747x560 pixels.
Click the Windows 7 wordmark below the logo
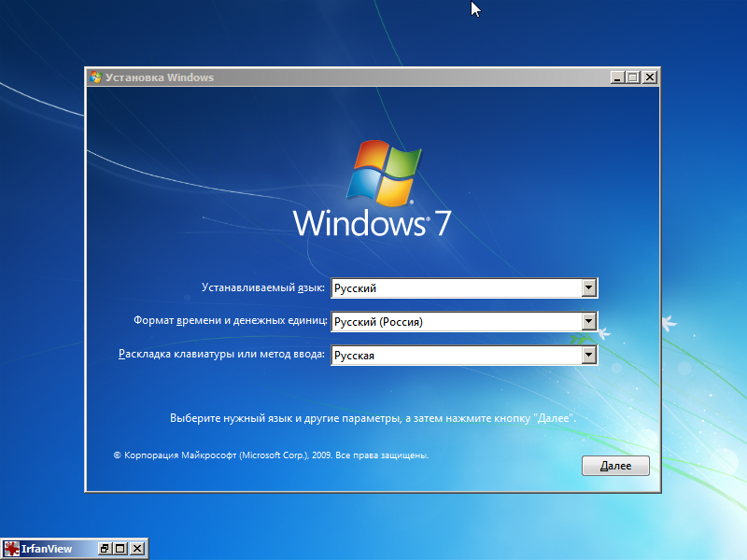pyautogui.click(x=370, y=224)
